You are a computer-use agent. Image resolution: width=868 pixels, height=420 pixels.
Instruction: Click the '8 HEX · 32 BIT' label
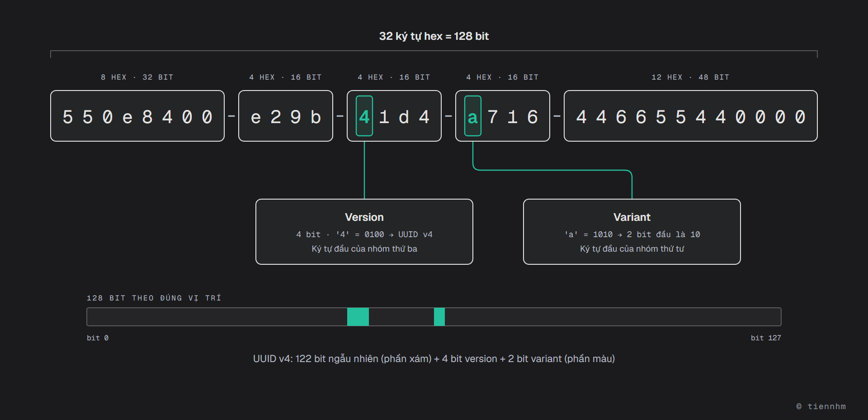pos(137,77)
